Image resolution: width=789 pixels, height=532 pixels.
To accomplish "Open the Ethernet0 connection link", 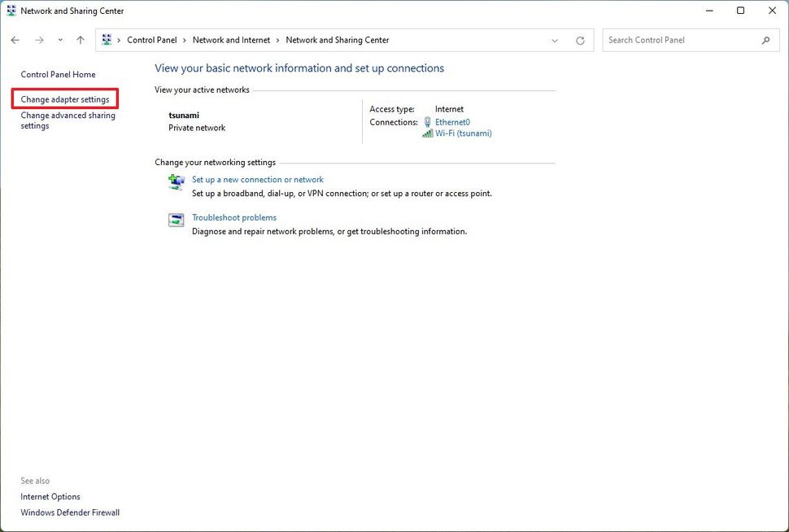I will pos(452,121).
